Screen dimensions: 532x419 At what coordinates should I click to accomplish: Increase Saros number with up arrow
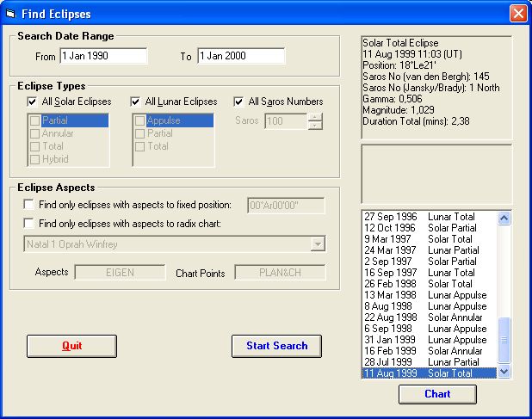point(315,116)
